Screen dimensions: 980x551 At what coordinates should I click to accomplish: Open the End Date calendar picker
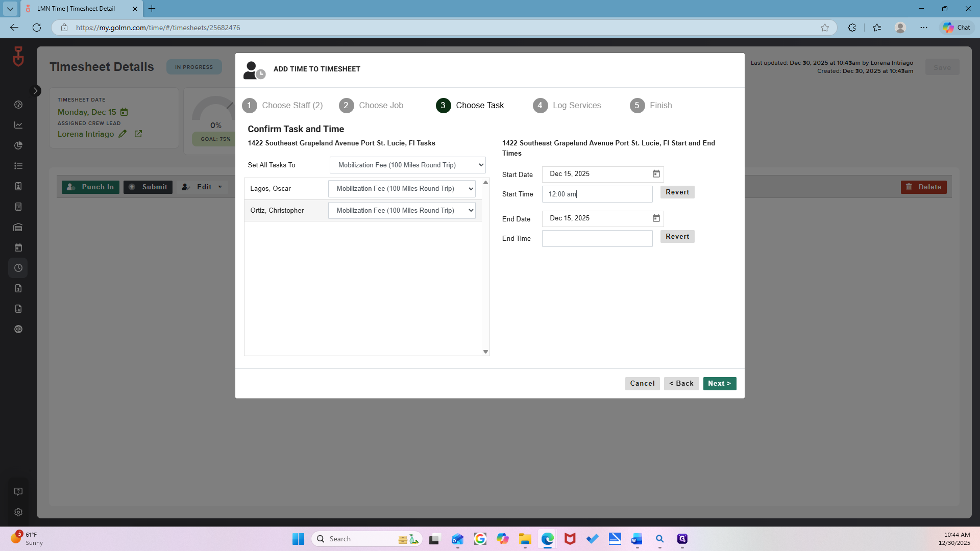(x=656, y=218)
